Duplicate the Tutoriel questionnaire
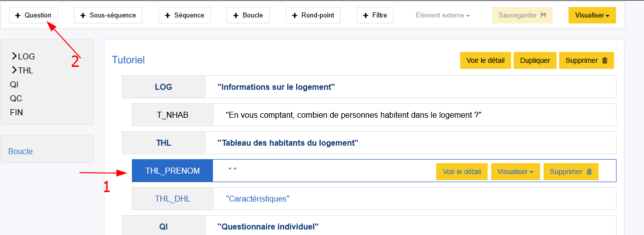 click(x=535, y=60)
